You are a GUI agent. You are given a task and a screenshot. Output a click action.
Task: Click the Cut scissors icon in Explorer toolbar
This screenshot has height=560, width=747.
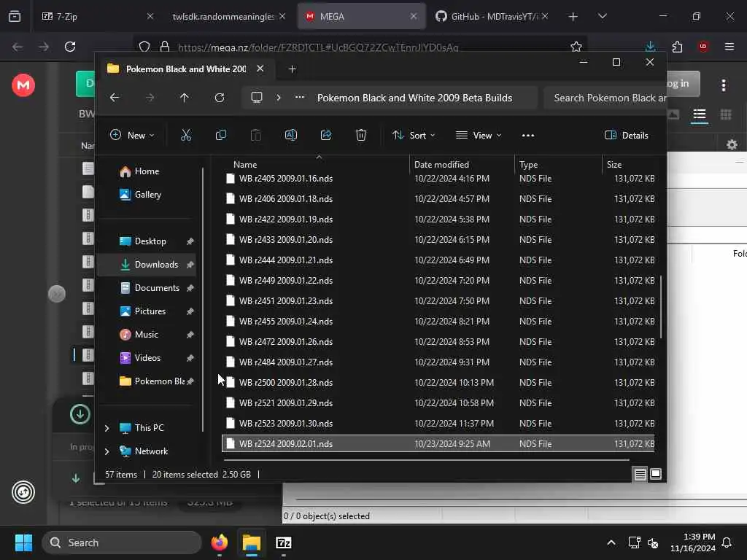(x=186, y=135)
